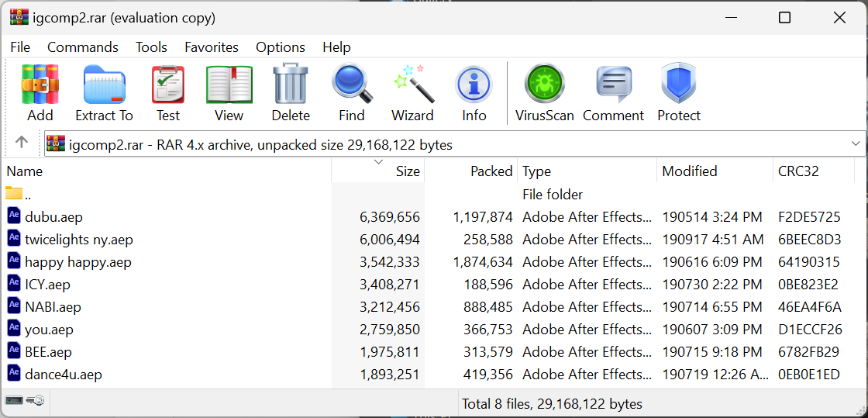
Task: Click the File folder type text
Action: [553, 195]
